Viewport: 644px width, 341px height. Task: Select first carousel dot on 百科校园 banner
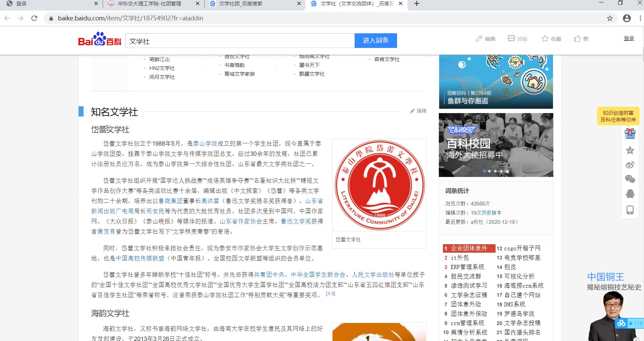[x=484, y=171]
